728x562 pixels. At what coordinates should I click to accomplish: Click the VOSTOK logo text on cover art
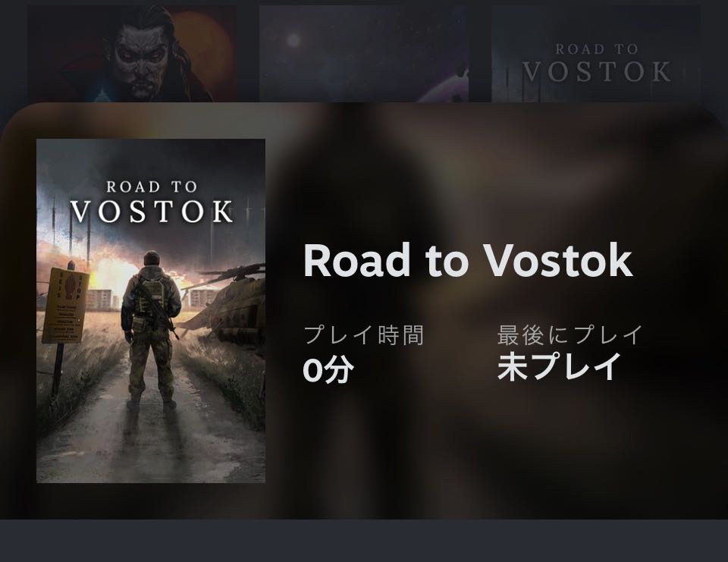[152, 212]
